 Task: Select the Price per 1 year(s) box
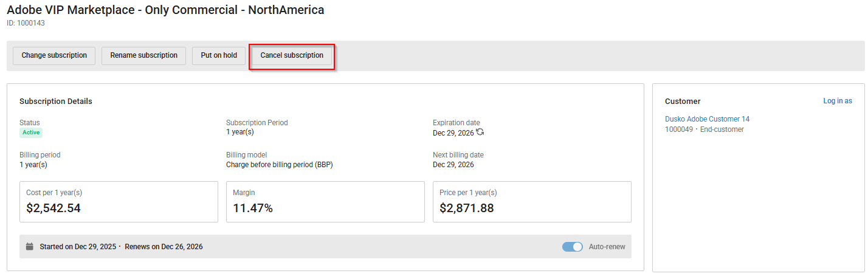[x=532, y=202]
